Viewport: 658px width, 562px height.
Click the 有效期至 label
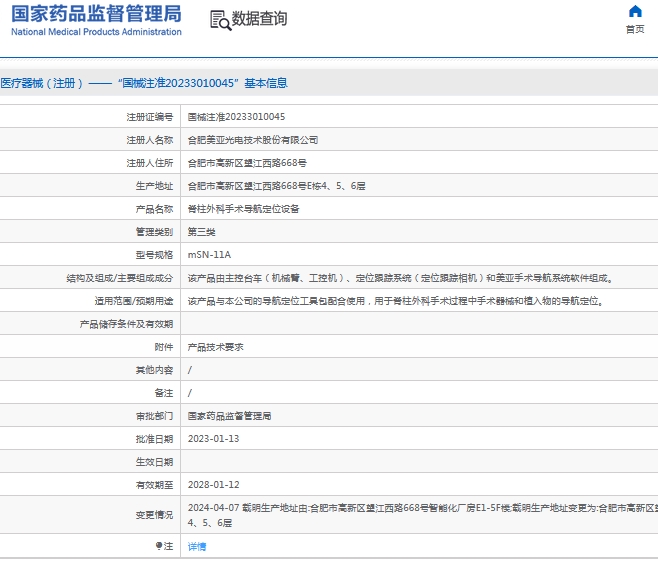pos(154,485)
